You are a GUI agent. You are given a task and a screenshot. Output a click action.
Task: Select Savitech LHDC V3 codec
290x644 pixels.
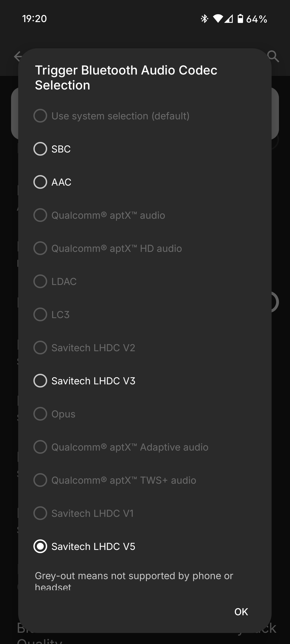click(40, 381)
